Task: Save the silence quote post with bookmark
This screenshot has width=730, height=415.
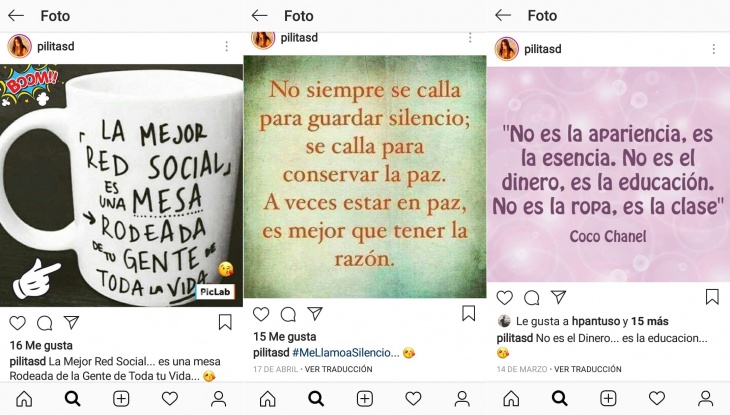Action: (x=468, y=313)
